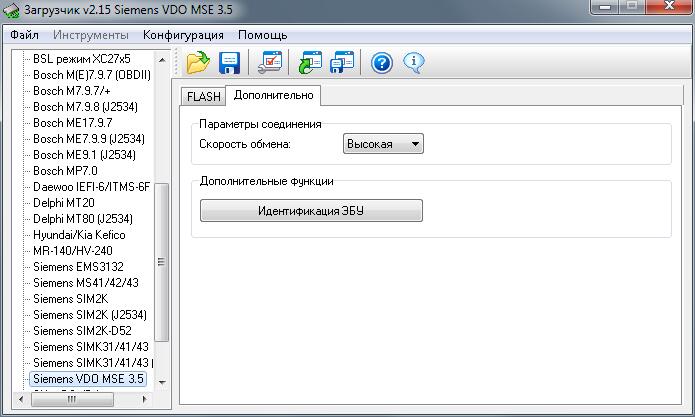Click the tree list scroll up arrow
The width and height of the screenshot is (695, 417).
(x=162, y=59)
